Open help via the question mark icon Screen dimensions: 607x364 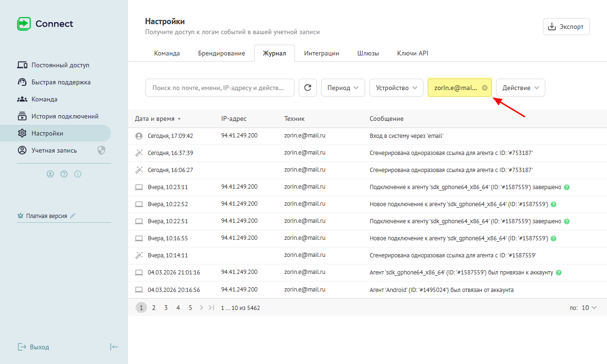click(x=64, y=174)
